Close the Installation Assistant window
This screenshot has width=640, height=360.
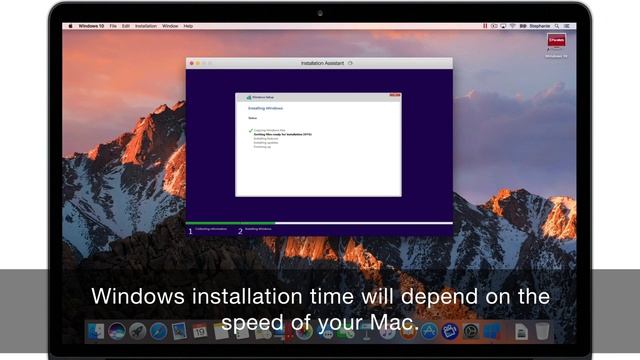[x=191, y=63]
